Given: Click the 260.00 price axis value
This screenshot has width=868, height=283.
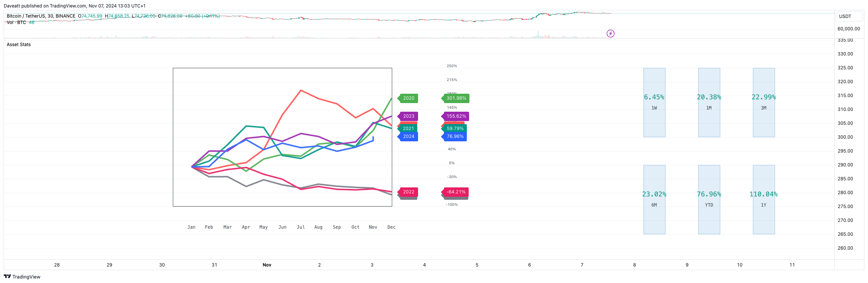Looking at the screenshot, I should coord(846,248).
